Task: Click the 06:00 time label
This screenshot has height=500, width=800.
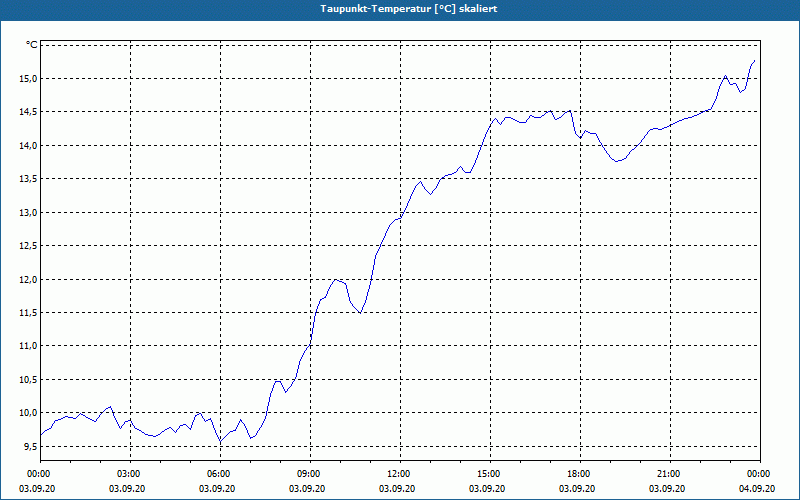Action: point(220,474)
